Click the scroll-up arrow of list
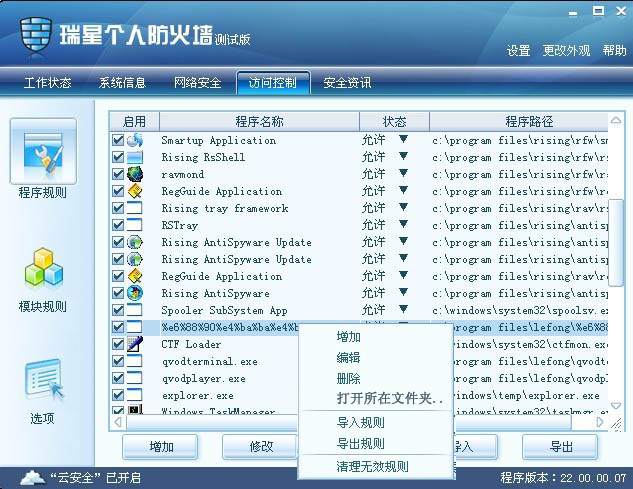The width and height of the screenshot is (633, 489). 616,120
